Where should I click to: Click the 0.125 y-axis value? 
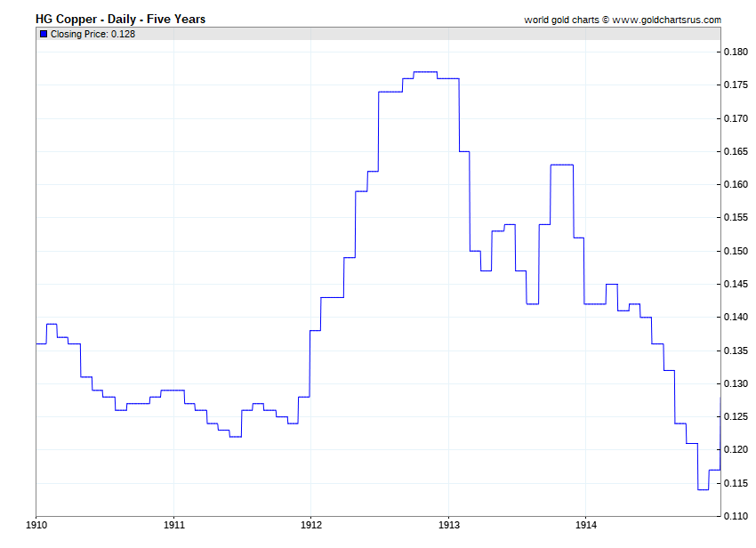(x=736, y=416)
